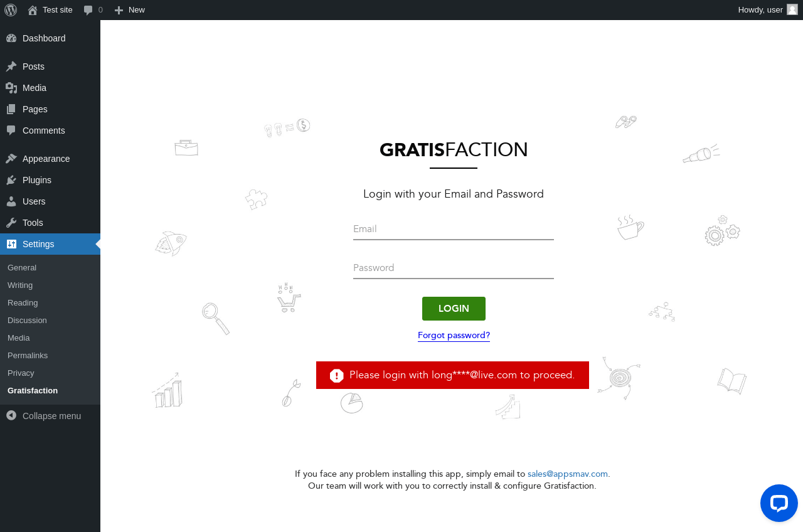Open the Test site home icon
The image size is (803, 532).
coord(33,10)
